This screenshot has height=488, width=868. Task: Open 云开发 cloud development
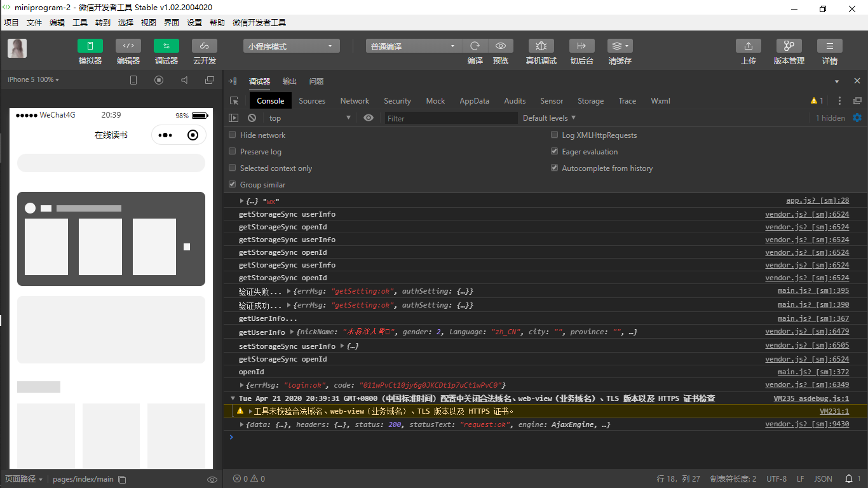point(204,46)
